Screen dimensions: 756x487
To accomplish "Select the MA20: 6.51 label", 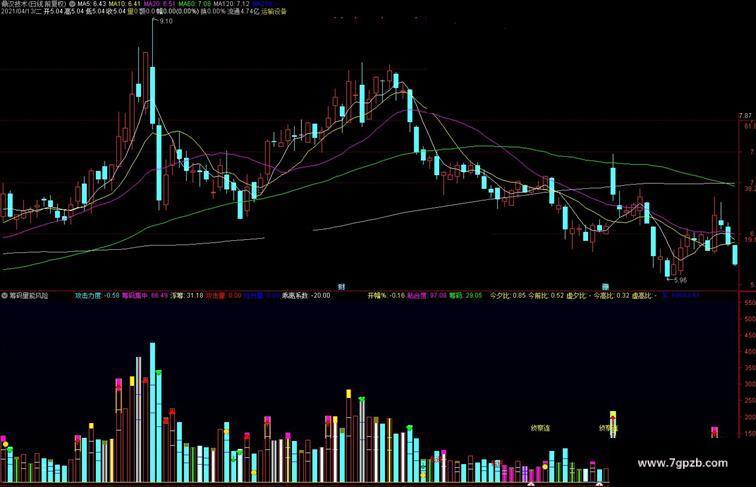I will (x=160, y=4).
